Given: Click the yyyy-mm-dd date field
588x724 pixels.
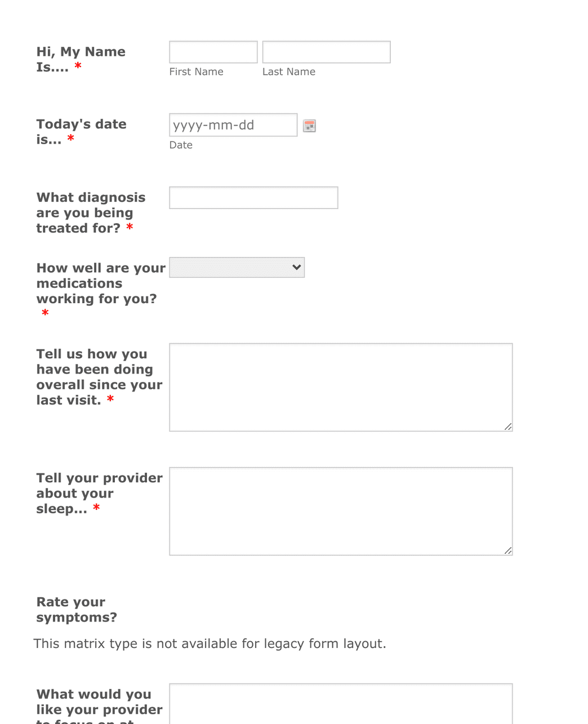Looking at the screenshot, I should point(233,125).
